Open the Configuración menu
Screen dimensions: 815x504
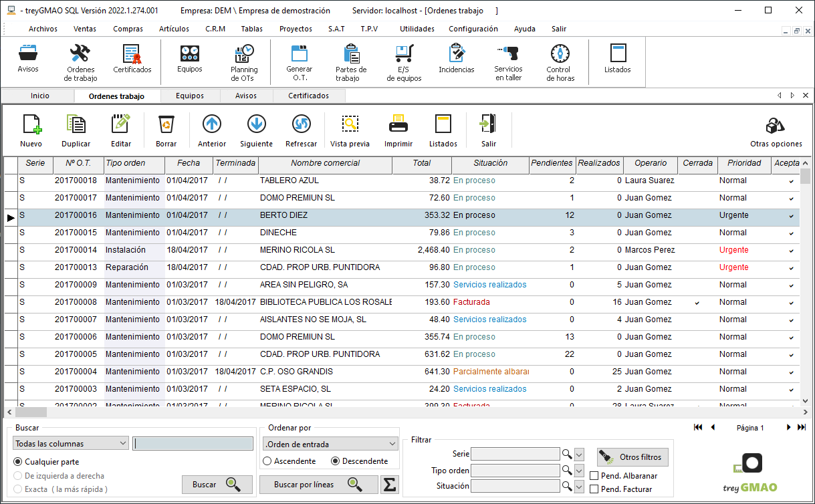click(473, 29)
